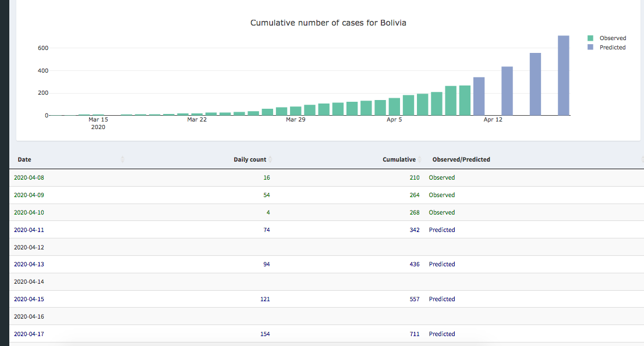Click the last green observed bar
This screenshot has height=346, width=644.
(465, 101)
